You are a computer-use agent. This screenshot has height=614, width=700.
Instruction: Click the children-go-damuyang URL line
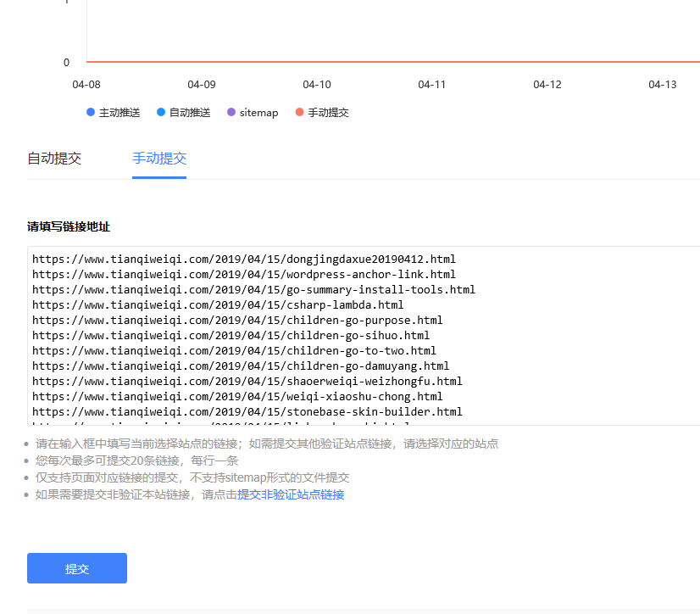tap(241, 366)
